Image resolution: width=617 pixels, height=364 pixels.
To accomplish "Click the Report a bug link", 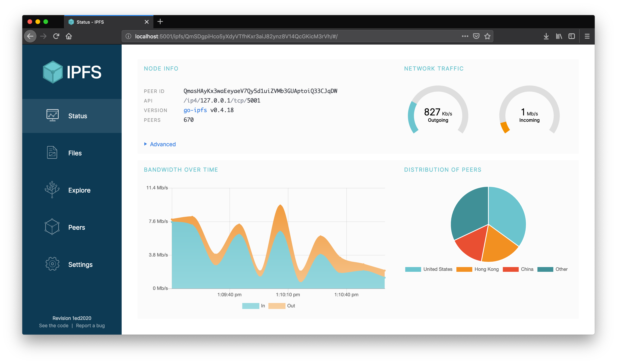I will click(x=90, y=325).
